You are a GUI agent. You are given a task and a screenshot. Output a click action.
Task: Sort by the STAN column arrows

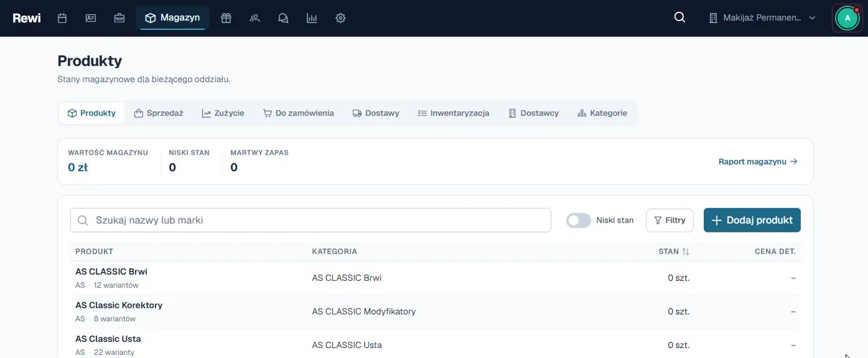click(686, 252)
